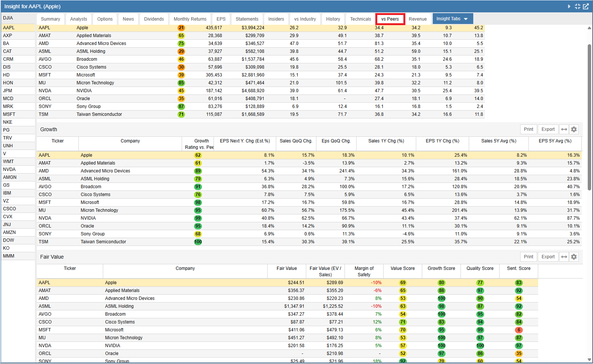This screenshot has height=364, width=593.
Task: Select AMZN in the left ticker list
Action: tap(18, 232)
